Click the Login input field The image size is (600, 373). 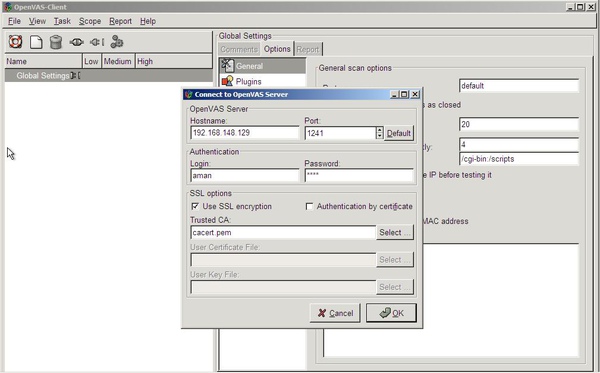click(x=245, y=176)
